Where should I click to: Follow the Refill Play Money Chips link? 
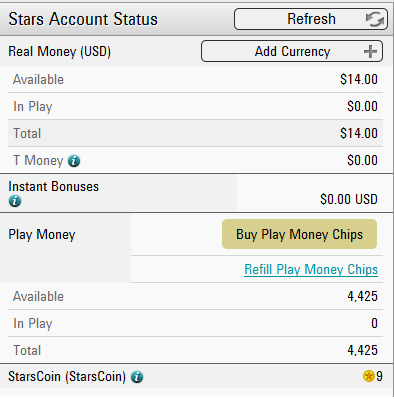[311, 269]
